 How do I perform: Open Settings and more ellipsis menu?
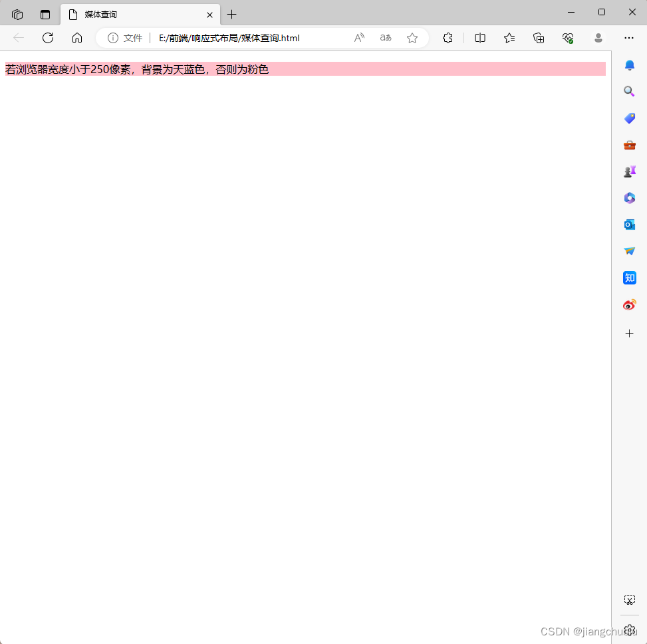(x=629, y=38)
